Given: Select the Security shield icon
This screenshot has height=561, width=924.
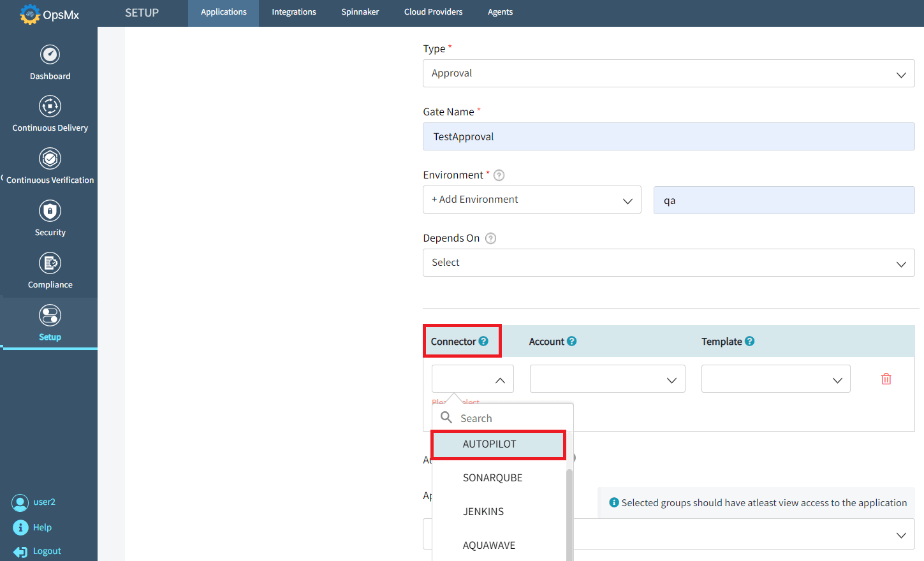Looking at the screenshot, I should (x=50, y=211).
